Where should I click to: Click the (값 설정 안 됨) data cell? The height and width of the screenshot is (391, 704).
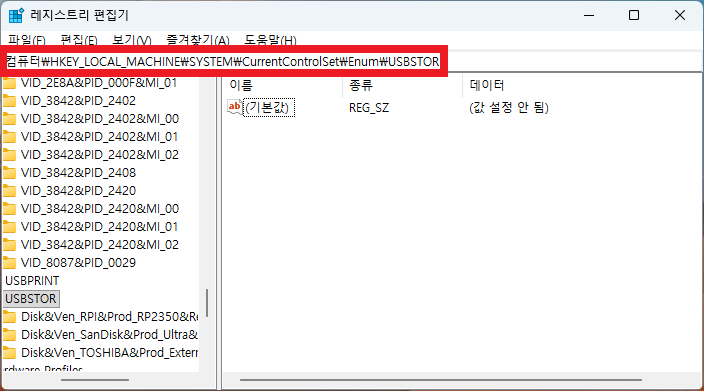point(509,108)
